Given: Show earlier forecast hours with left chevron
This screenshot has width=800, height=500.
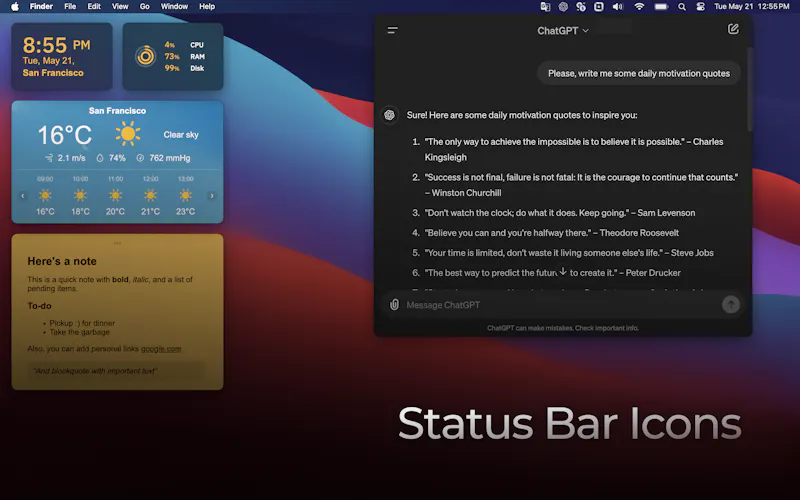Looking at the screenshot, I should [x=22, y=196].
